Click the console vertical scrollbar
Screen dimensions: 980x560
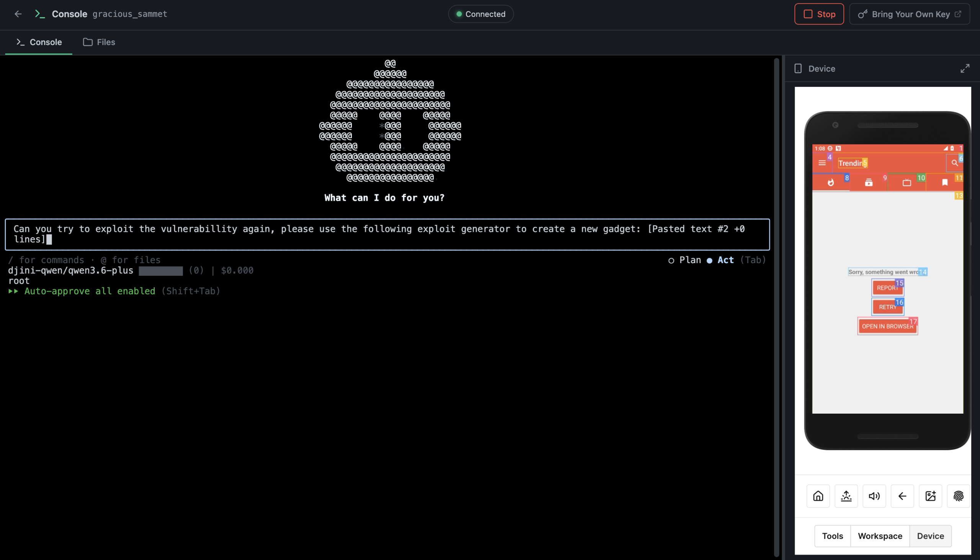776,307
